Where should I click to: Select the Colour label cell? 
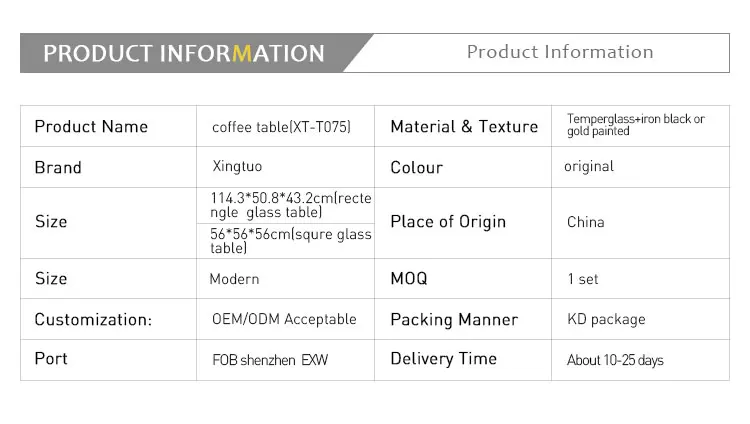point(416,167)
